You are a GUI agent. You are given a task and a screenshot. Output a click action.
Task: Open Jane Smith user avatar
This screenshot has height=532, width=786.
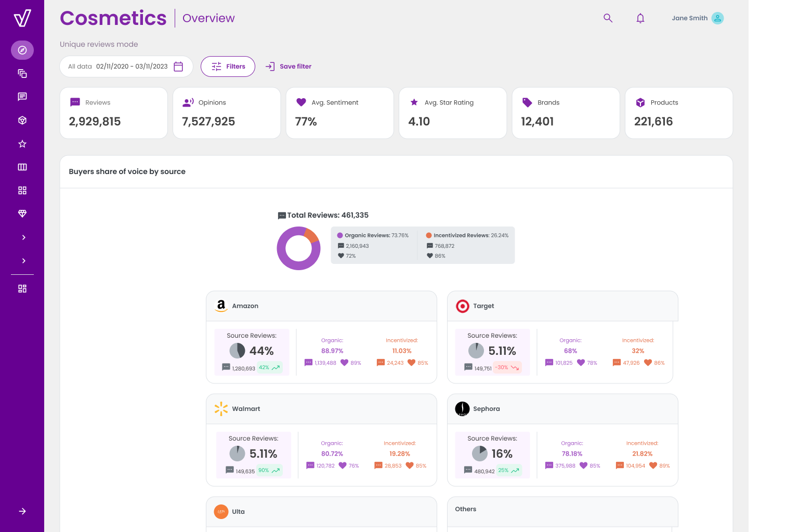point(717,18)
